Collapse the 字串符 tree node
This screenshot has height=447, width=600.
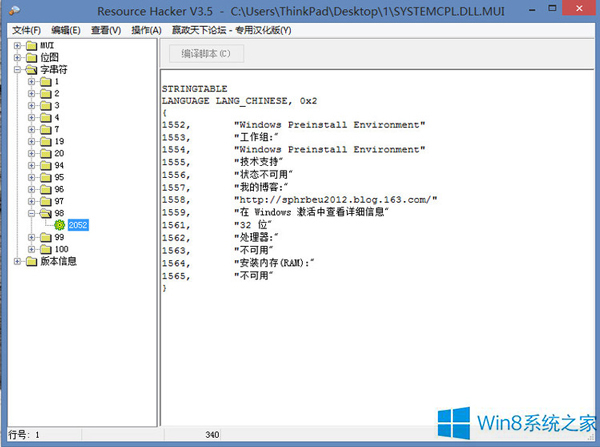(17, 70)
